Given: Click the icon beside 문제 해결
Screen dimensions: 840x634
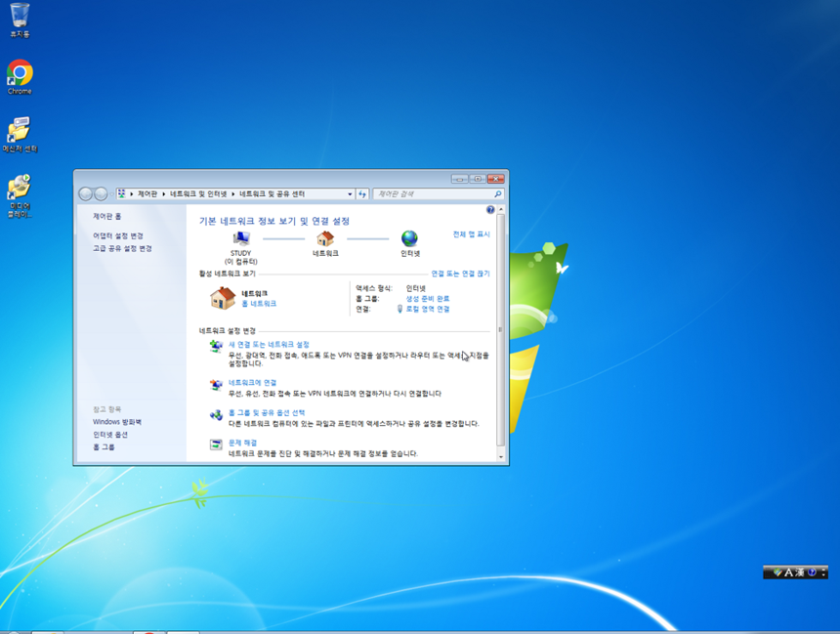Looking at the screenshot, I should pos(216,444).
